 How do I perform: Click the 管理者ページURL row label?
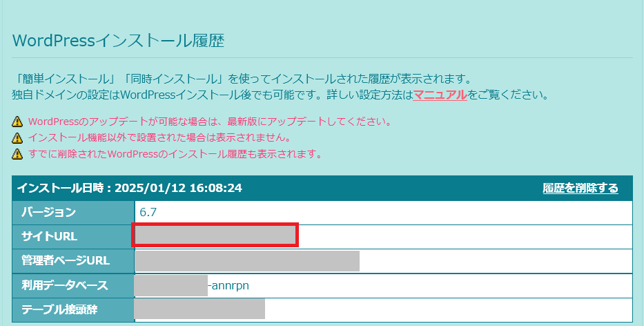66,260
